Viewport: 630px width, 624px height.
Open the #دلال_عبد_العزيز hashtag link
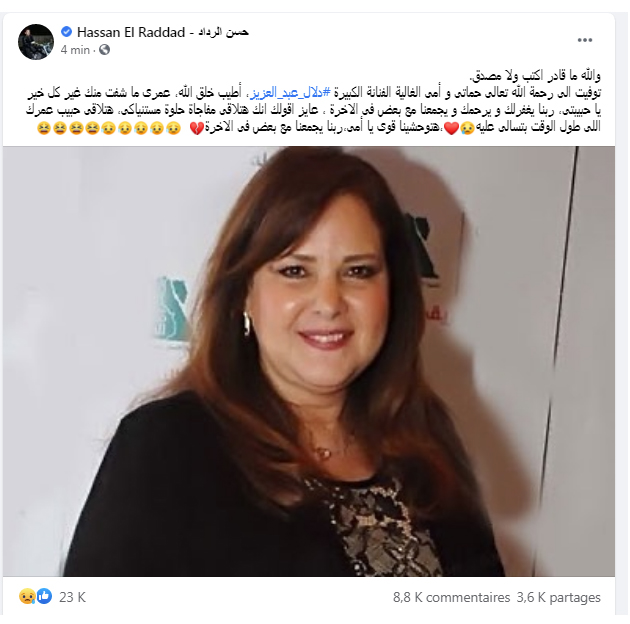click(290, 93)
